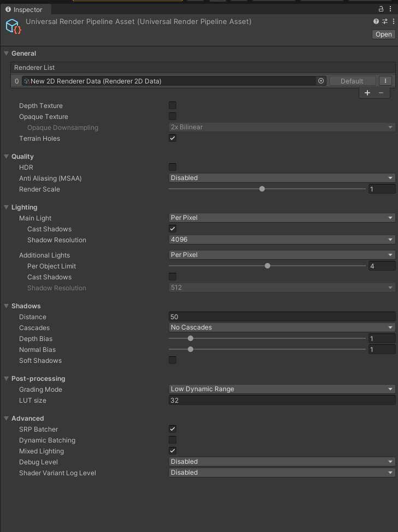Collapse the Shadows section
The width and height of the screenshot is (398, 532).
6,306
